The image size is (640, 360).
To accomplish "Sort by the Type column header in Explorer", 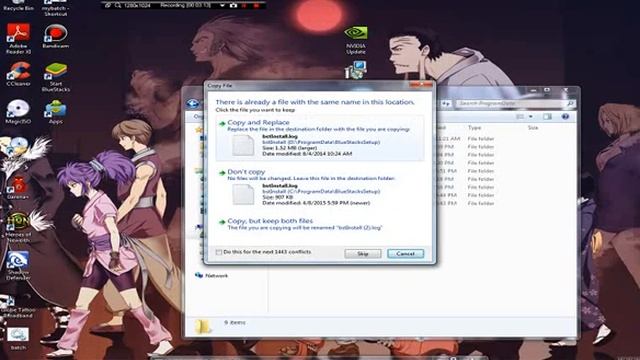I will (474, 128).
